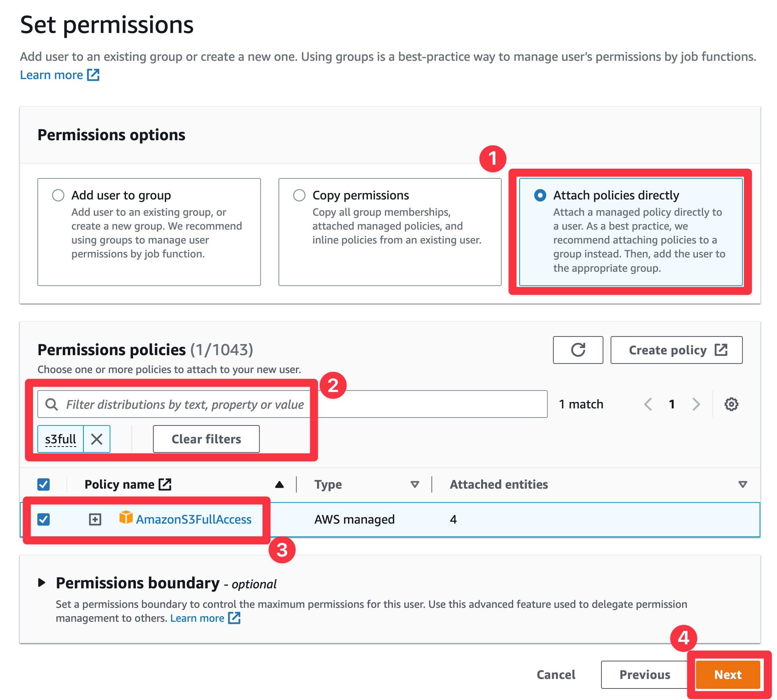Expand the Permissions boundary section

pyautogui.click(x=43, y=583)
